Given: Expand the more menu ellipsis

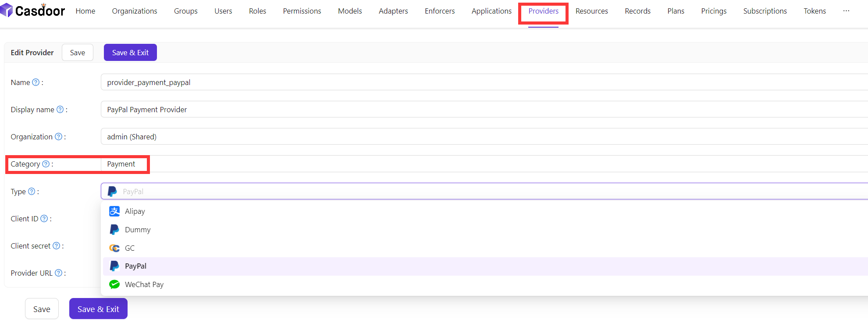Looking at the screenshot, I should (846, 11).
